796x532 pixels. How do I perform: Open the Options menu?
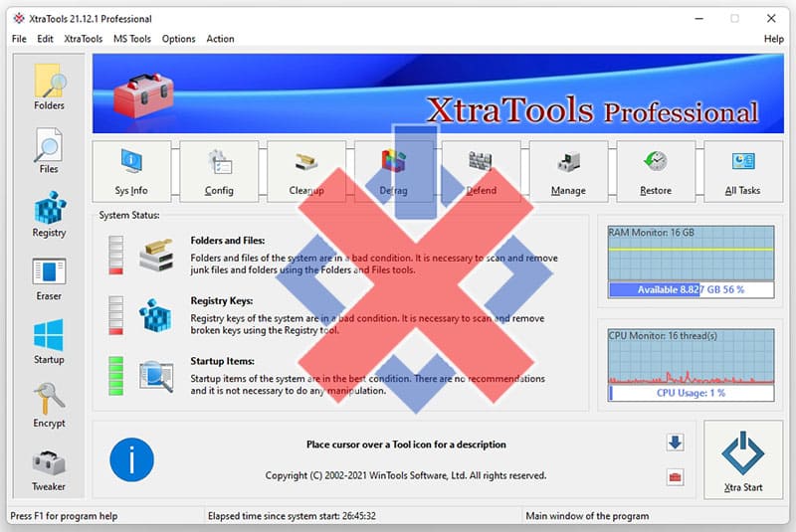178,39
